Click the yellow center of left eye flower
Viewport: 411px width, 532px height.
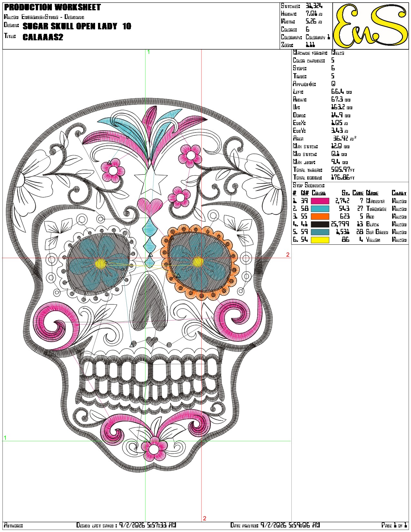(101, 264)
